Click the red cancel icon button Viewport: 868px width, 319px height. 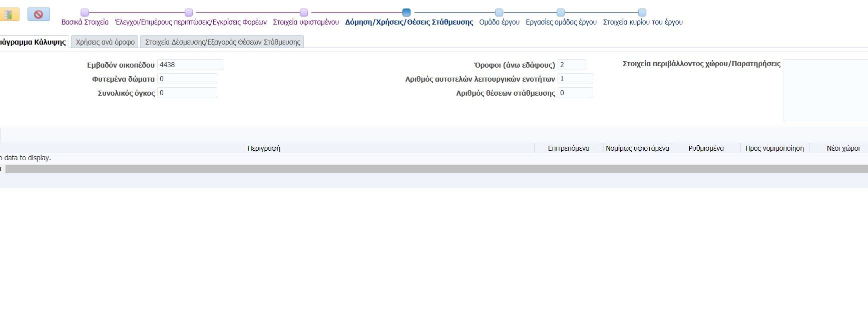pos(39,15)
